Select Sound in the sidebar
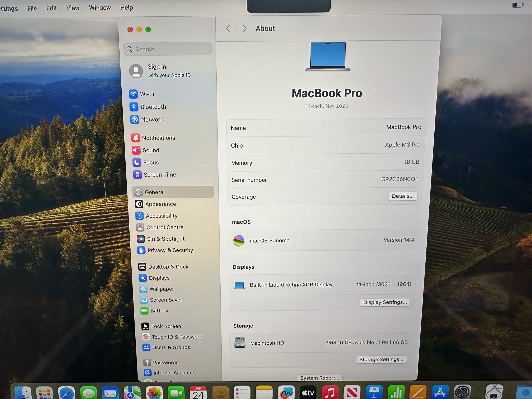This screenshot has height=399, width=532. (x=146, y=150)
